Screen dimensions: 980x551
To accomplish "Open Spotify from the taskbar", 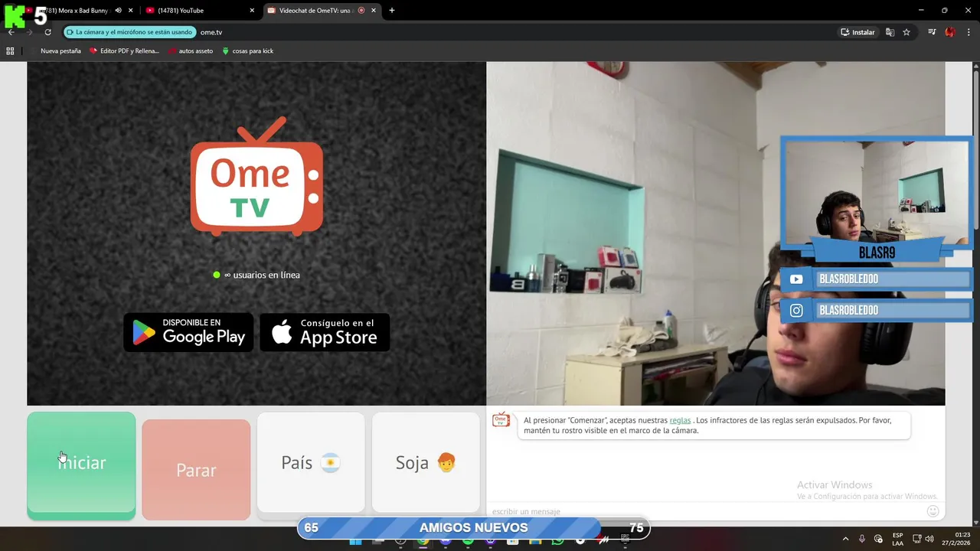I will (x=468, y=540).
